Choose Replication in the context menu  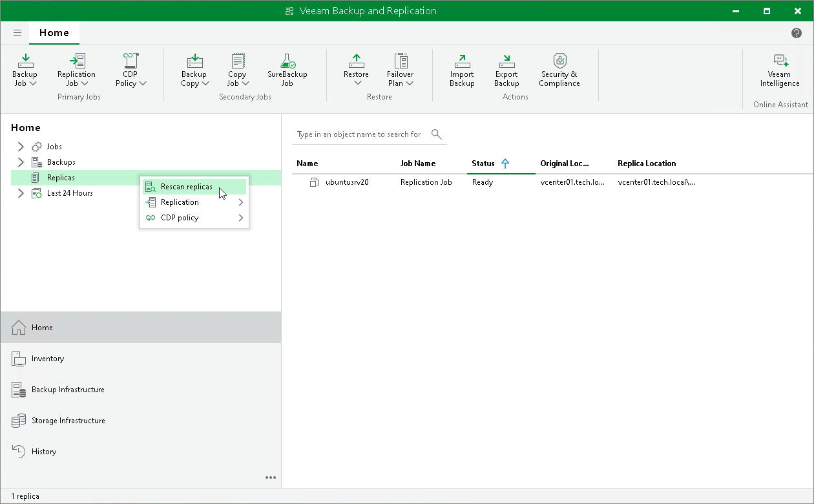[194, 202]
